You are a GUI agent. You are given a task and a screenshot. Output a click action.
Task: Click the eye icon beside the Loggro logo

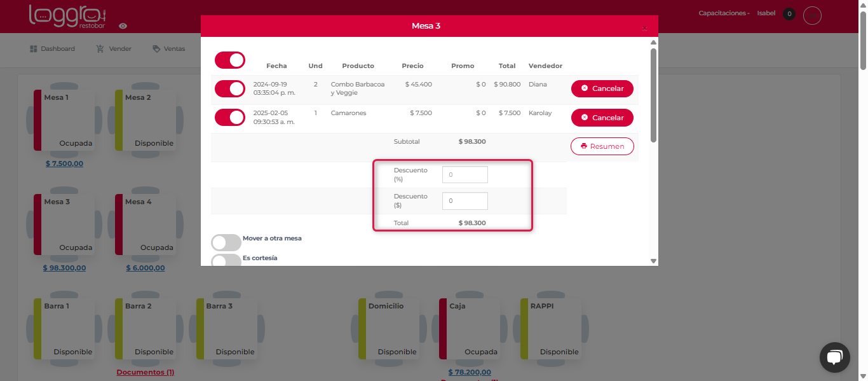click(123, 26)
